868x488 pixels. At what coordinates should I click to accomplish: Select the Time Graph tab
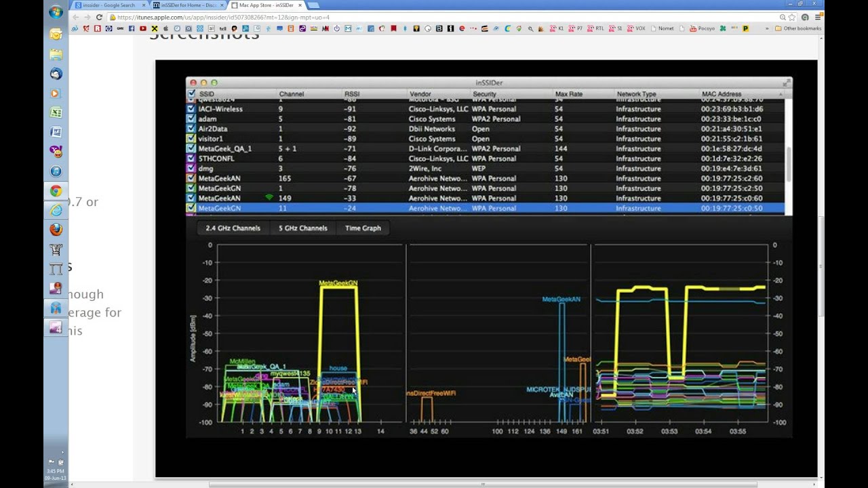(x=363, y=228)
